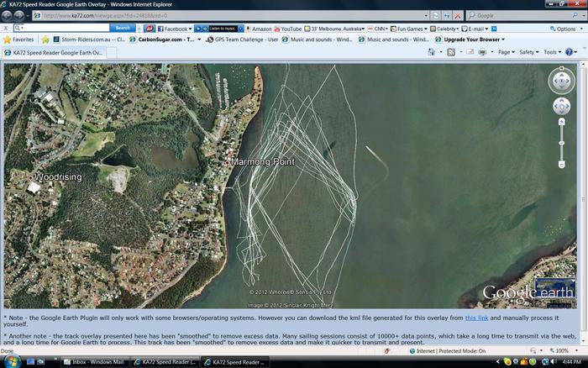This screenshot has width=588, height=368.
Task: Open the YouTube toolbar shortcut
Action: click(x=291, y=28)
